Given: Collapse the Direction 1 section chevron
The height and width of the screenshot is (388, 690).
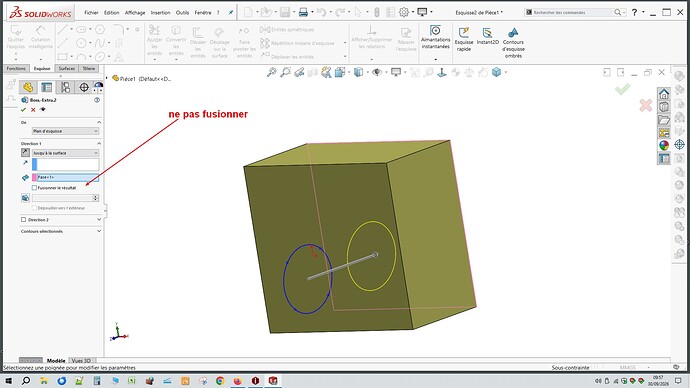Looking at the screenshot, I should point(99,143).
